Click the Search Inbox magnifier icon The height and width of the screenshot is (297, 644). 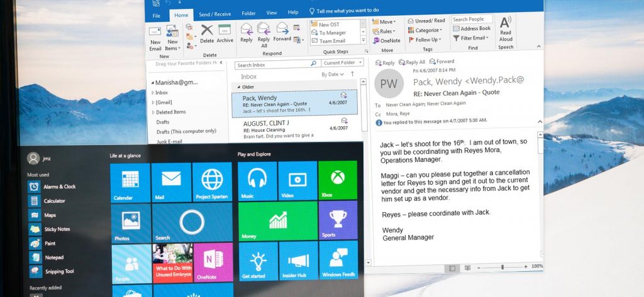click(x=313, y=63)
